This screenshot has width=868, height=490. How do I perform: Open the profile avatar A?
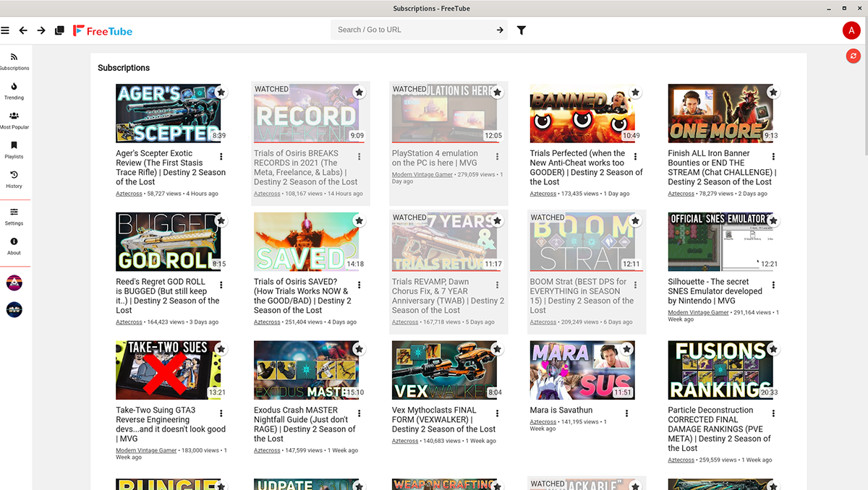coord(851,30)
